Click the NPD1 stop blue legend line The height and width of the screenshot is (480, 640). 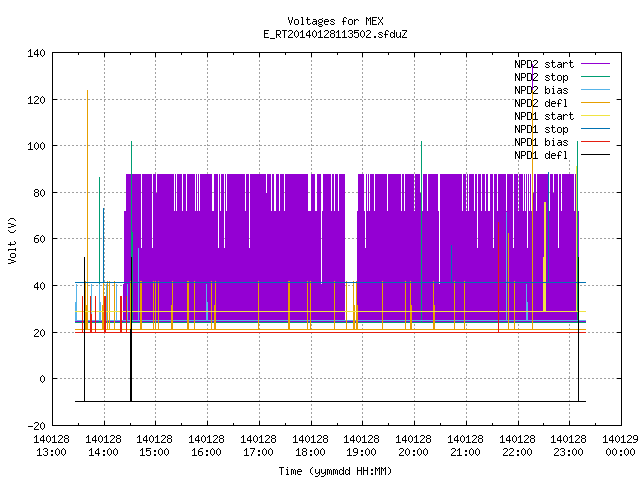pos(595,129)
